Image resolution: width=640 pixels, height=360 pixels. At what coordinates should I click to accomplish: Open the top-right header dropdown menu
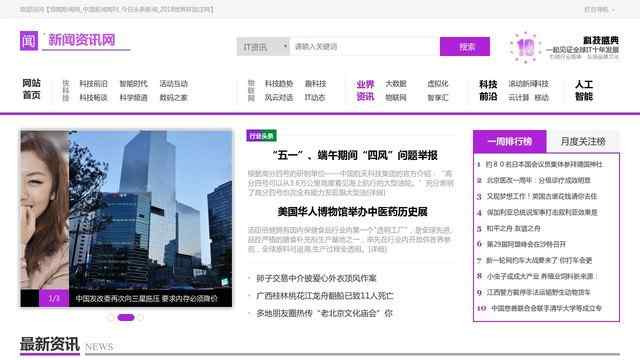[599, 9]
